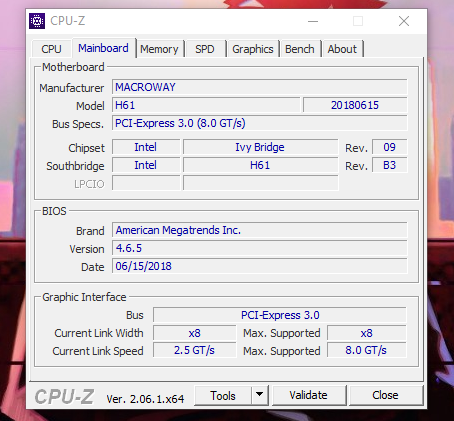Click the Current Link Speed 2.5 GT/s field
The height and width of the screenshot is (421, 454).
point(195,350)
